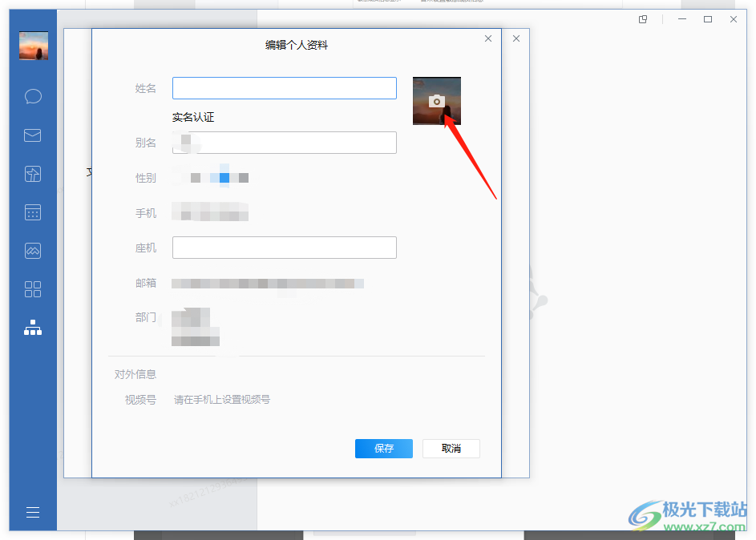The height and width of the screenshot is (540, 756).
Task: Open the Contacts organization icon
Action: [x=32, y=328]
